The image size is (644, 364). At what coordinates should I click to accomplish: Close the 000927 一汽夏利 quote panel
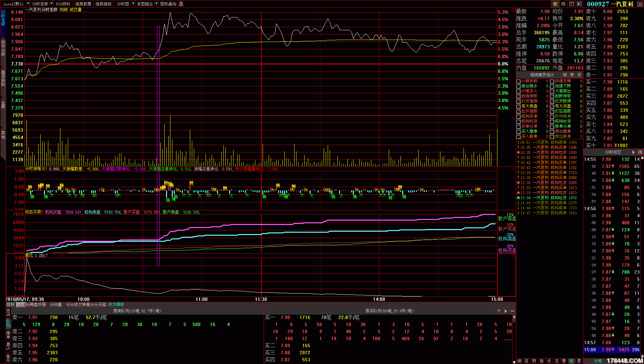(640, 4)
